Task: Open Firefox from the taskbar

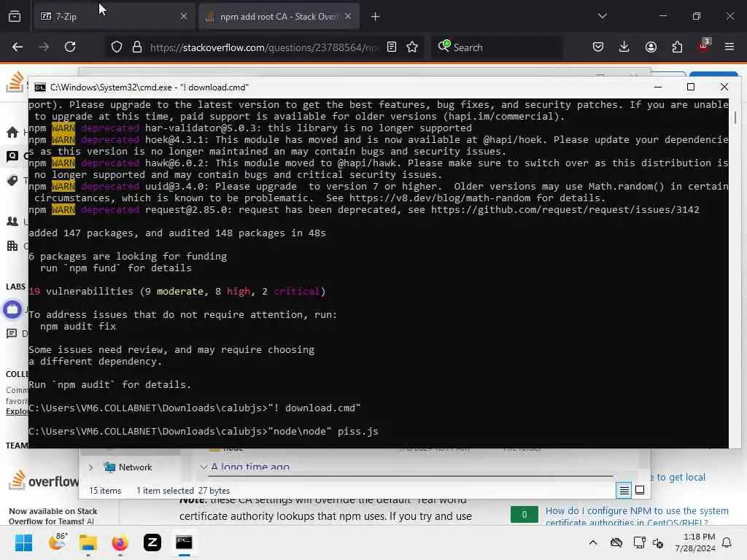Action: pyautogui.click(x=120, y=542)
